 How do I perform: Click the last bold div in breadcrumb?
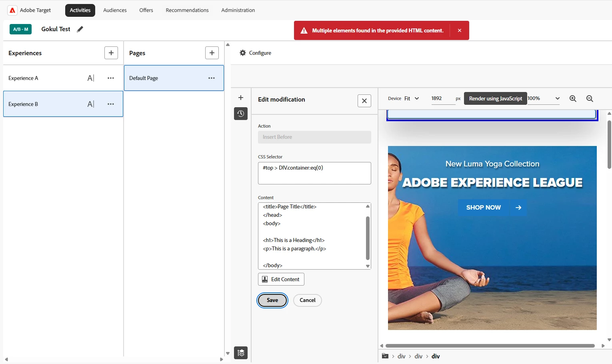[436, 356]
